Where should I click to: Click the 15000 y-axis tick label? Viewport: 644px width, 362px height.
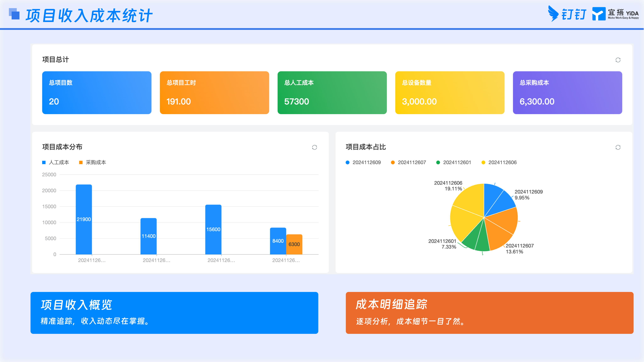[x=49, y=207]
